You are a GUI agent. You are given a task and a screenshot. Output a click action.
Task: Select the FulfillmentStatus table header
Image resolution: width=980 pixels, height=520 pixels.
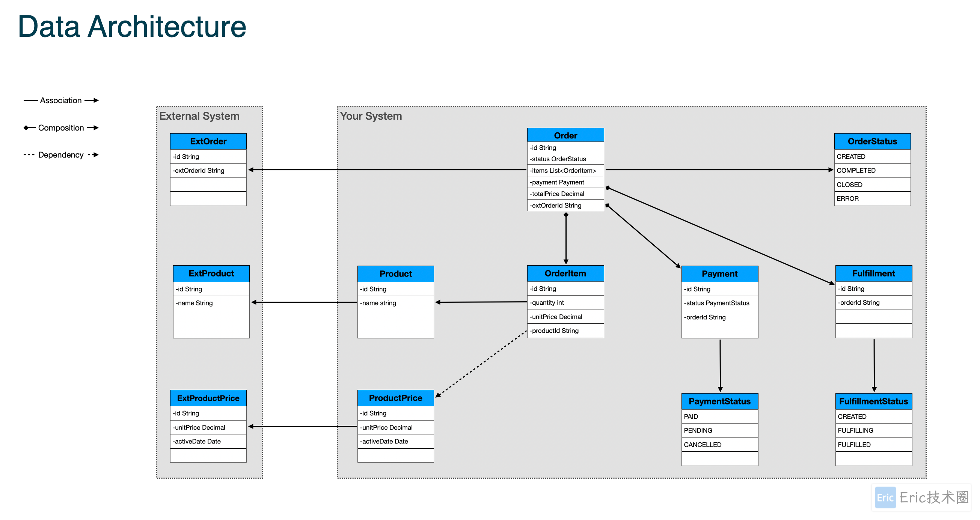click(873, 401)
